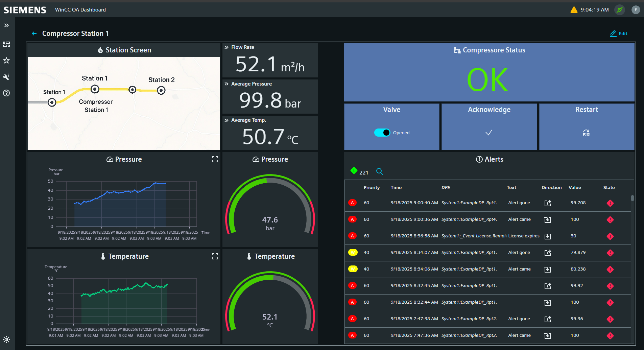This screenshot has width=644, height=350.
Task: Open the dashboards overview icon in sidebar
Action: pyautogui.click(x=6, y=44)
